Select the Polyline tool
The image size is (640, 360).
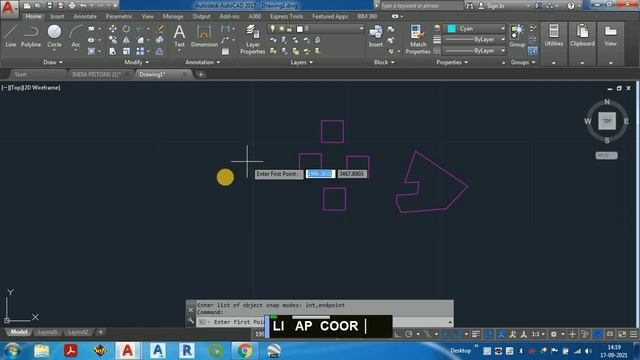pyautogui.click(x=31, y=36)
